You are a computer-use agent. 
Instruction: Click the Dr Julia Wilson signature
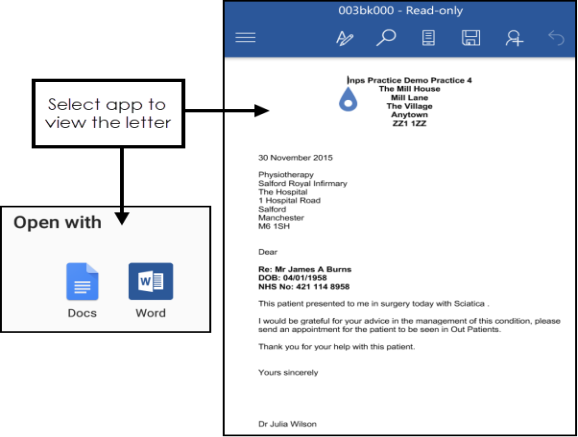click(x=287, y=424)
